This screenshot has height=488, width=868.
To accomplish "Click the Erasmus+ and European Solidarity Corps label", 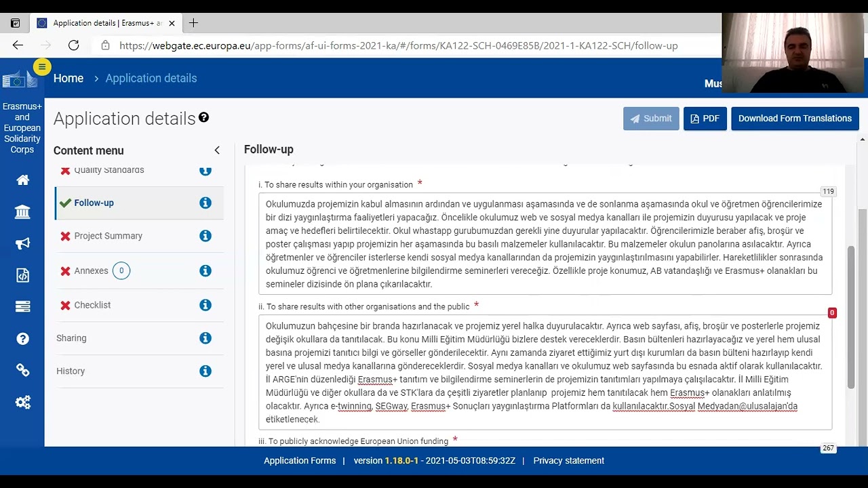I will (x=22, y=128).
